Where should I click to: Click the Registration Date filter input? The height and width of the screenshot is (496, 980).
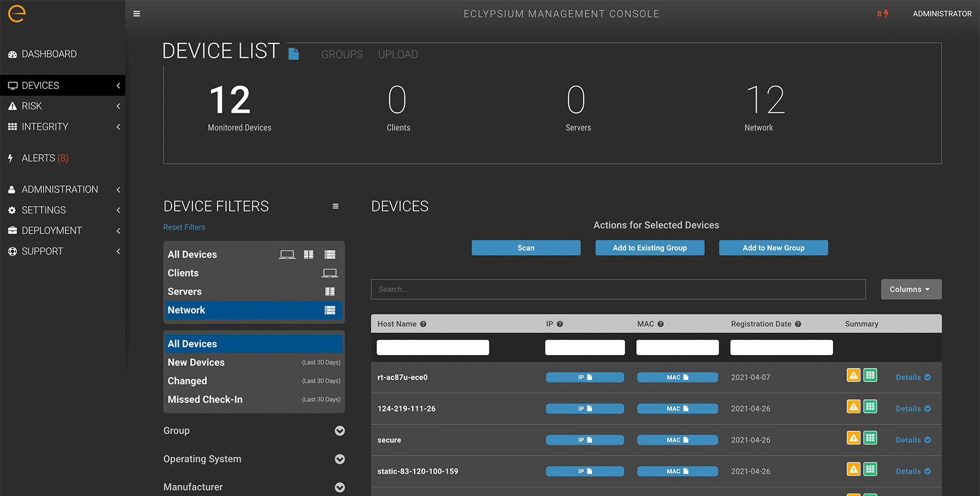click(782, 348)
